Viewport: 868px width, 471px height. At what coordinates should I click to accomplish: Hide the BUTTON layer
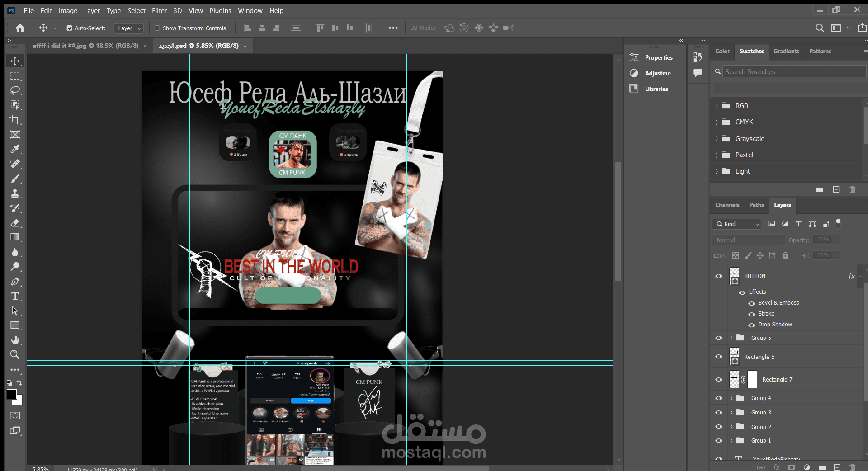tap(719, 276)
